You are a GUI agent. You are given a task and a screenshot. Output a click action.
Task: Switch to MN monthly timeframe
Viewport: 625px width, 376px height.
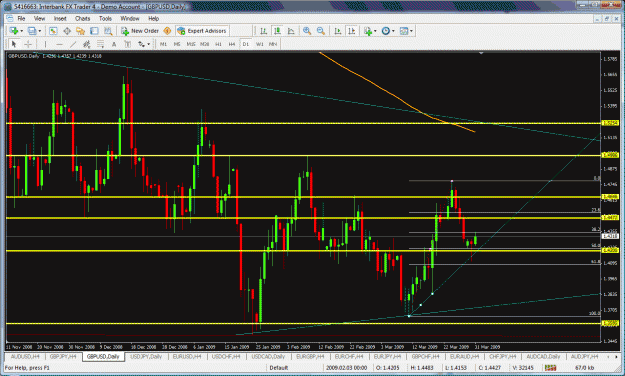pos(273,44)
